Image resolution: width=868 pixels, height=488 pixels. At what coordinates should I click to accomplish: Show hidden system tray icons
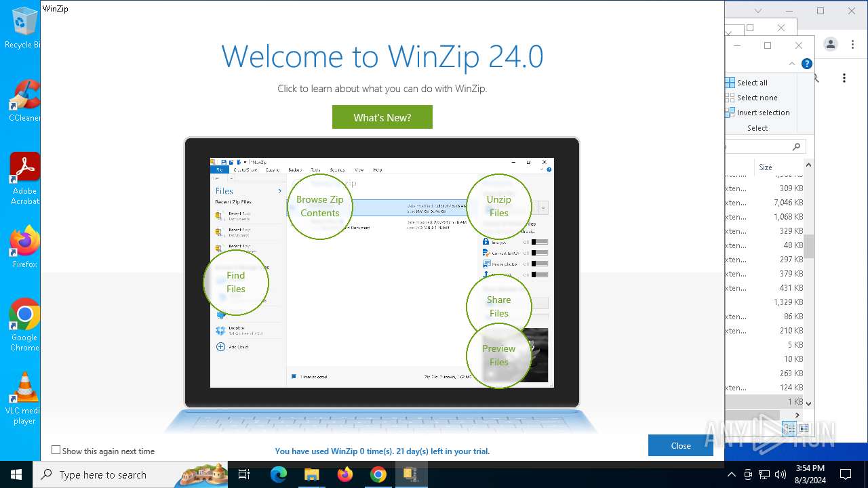[x=731, y=474]
